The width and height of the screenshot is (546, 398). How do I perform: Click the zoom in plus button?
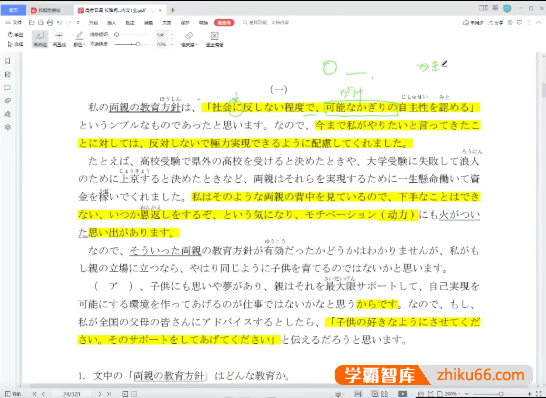tap(531, 394)
